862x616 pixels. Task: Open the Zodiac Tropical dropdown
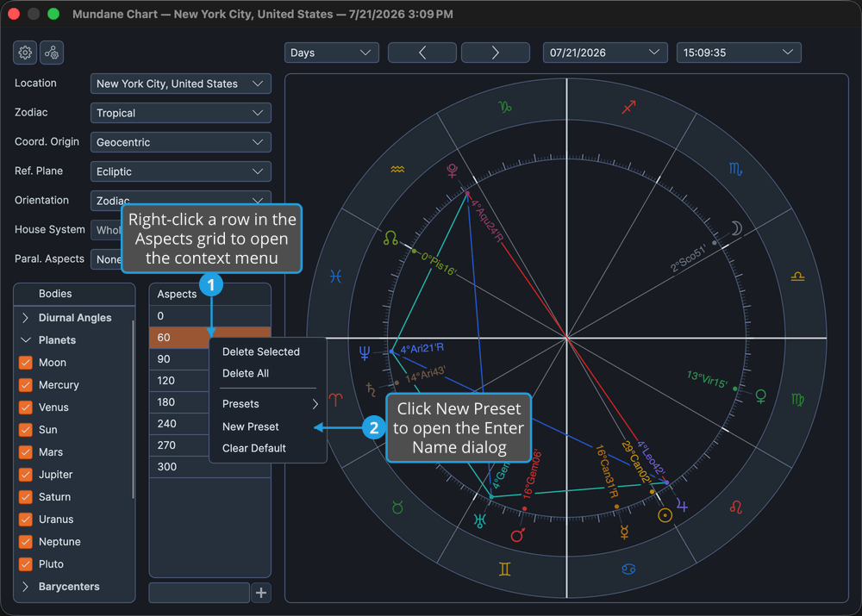(180, 113)
